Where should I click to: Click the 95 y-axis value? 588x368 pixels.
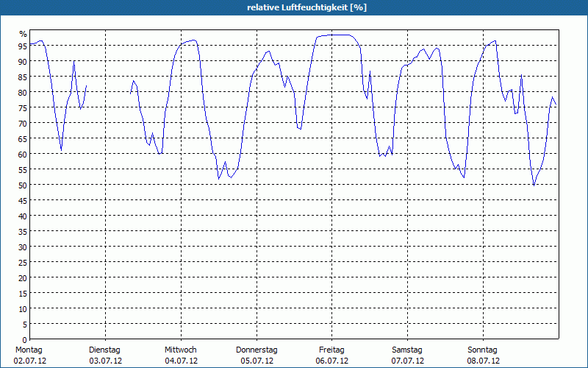[23, 46]
